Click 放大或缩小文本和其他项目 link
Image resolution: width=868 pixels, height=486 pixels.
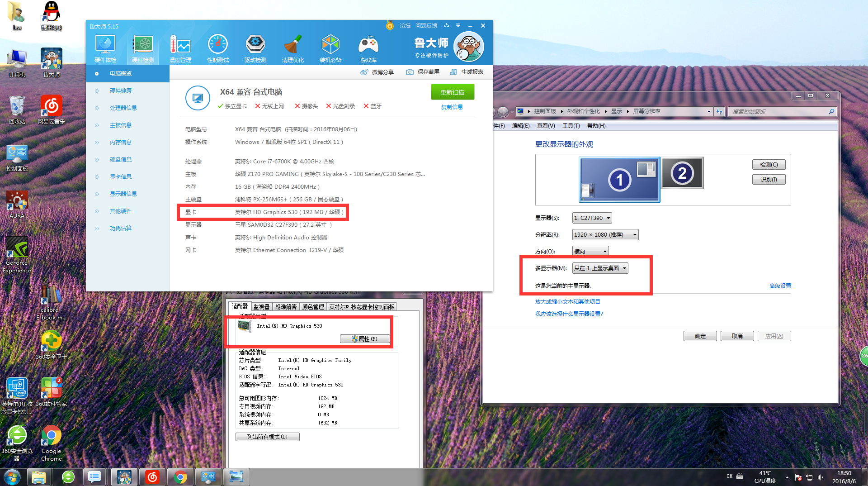pos(567,302)
